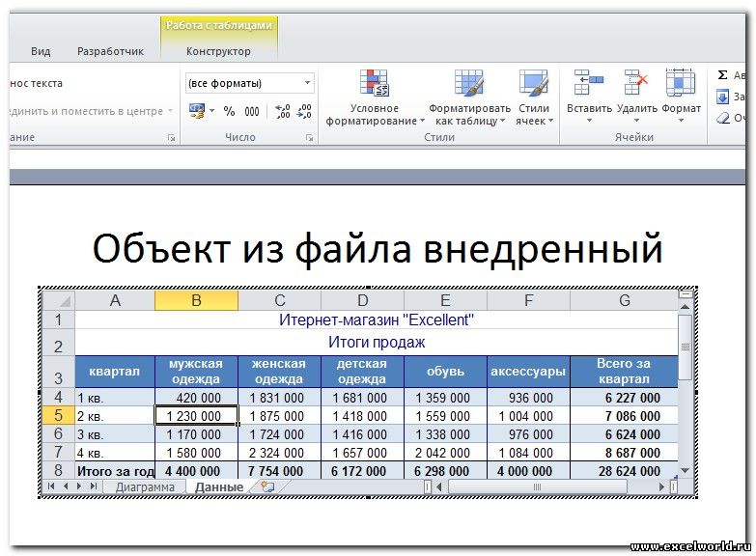Viewport: 756px width, 556px height.
Task: Click vertical scrollbar down arrow
Action: [685, 470]
